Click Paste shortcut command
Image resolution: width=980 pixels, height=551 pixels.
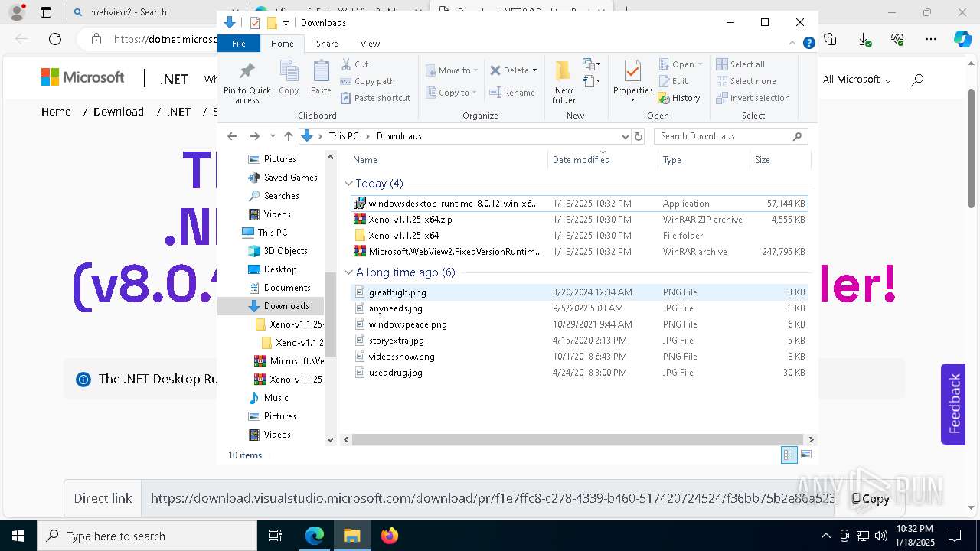pyautogui.click(x=375, y=98)
